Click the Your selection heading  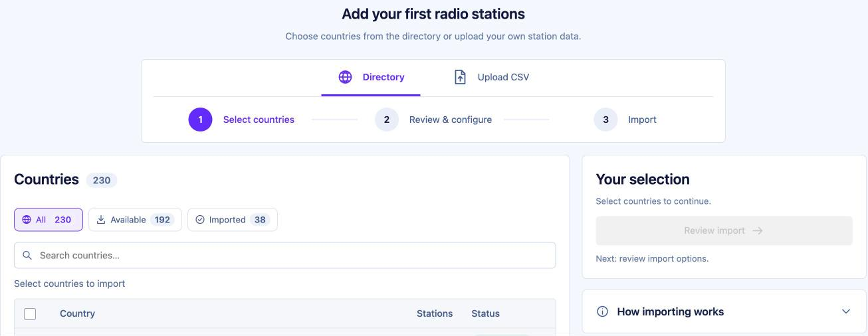click(643, 179)
